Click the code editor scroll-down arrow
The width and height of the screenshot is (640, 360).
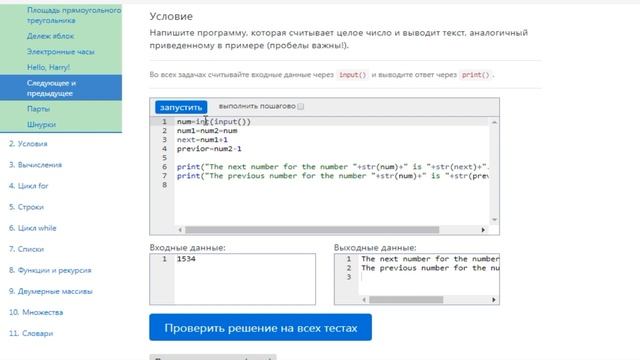[494, 220]
